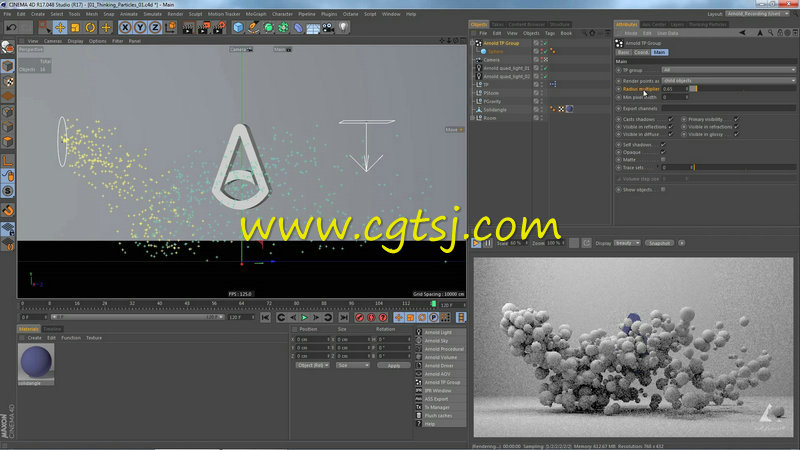This screenshot has width=800, height=450.
Task: Toggle Z axis lock
Action: (x=155, y=27)
